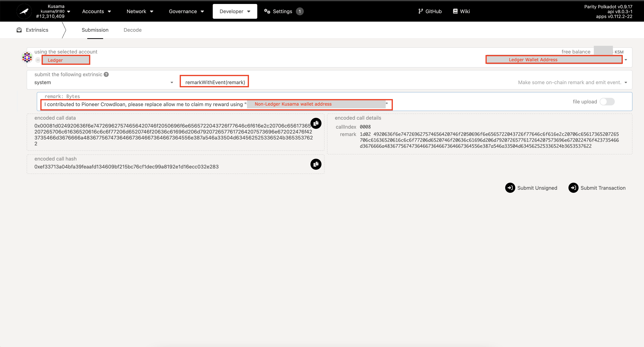This screenshot has height=347, width=644.
Task: Click the Wiki book icon
Action: pos(455,11)
